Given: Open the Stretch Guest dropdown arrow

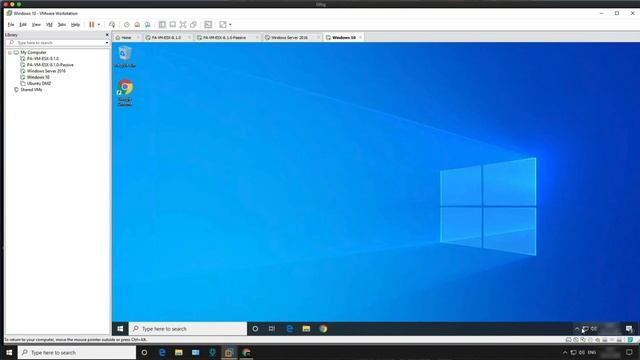Looking at the screenshot, I should pyautogui.click(x=230, y=24).
